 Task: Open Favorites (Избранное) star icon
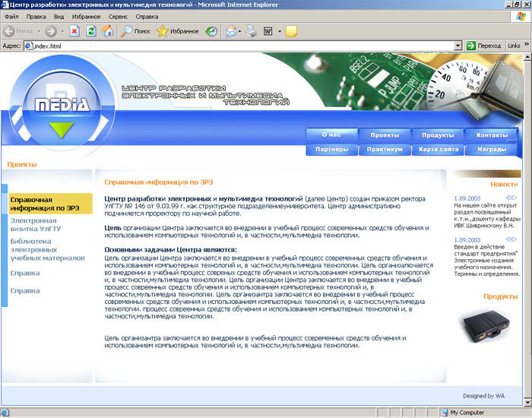tap(162, 31)
